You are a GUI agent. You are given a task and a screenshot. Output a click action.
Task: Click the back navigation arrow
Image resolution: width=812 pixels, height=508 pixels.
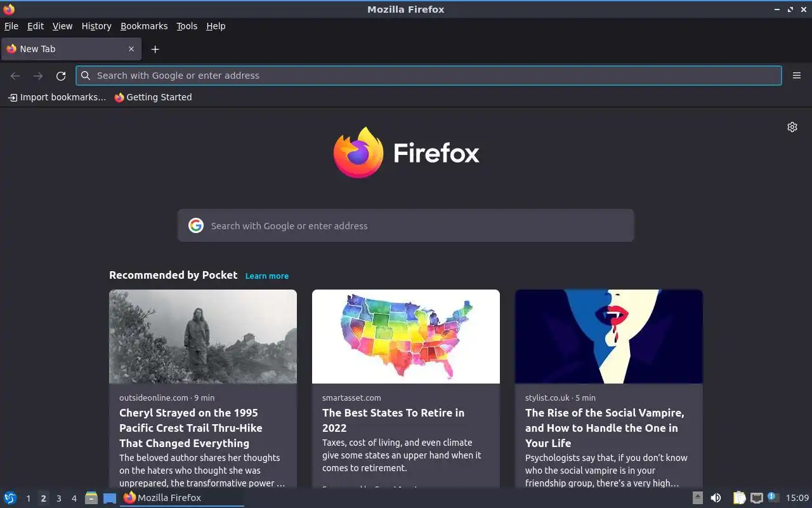(x=15, y=76)
